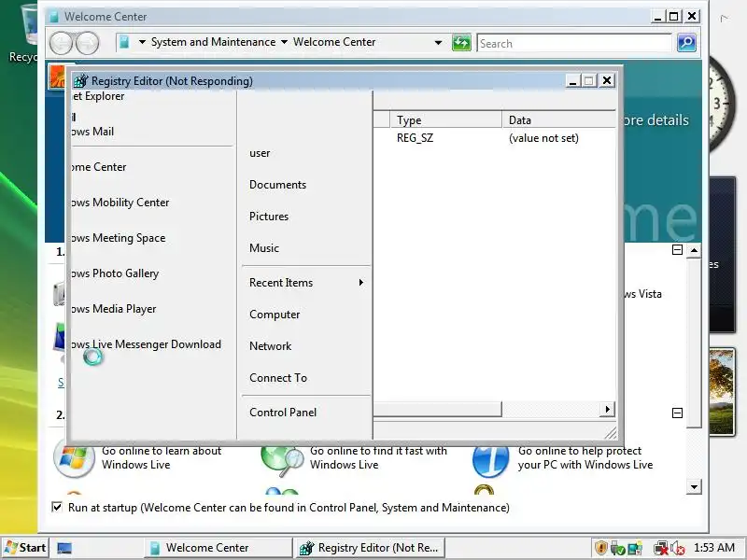Click the REG_SZ cell in registry list
This screenshot has height=560, width=747.
(x=415, y=138)
